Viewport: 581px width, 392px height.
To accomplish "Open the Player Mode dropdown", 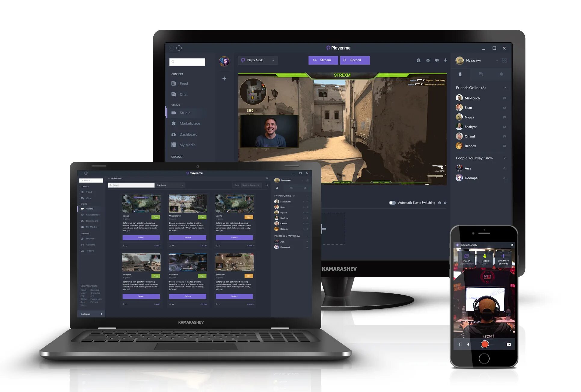I will [x=273, y=60].
